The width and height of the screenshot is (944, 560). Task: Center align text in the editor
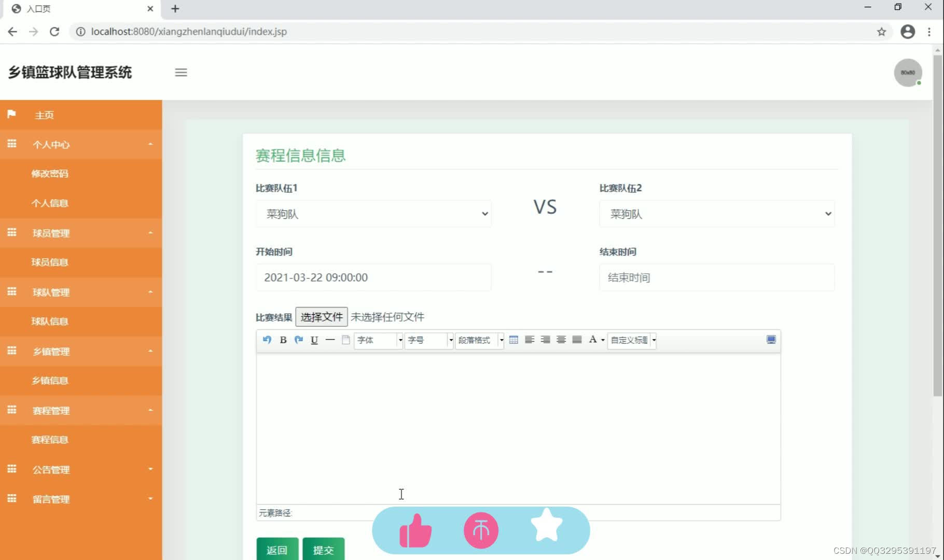click(561, 340)
